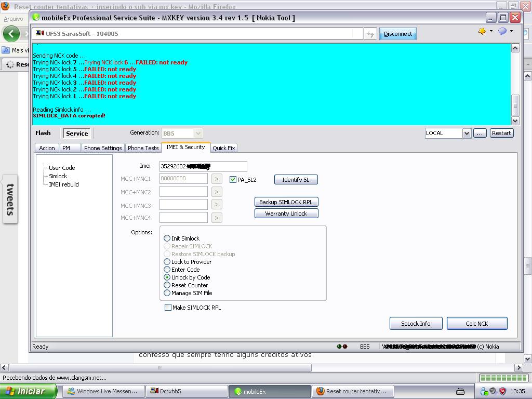
Task: Click the red shield tray icon
Action: [502, 391]
